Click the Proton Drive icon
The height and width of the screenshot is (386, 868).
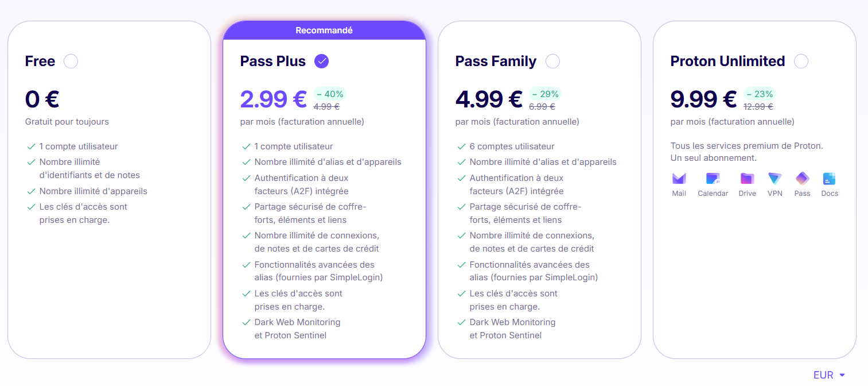click(747, 179)
